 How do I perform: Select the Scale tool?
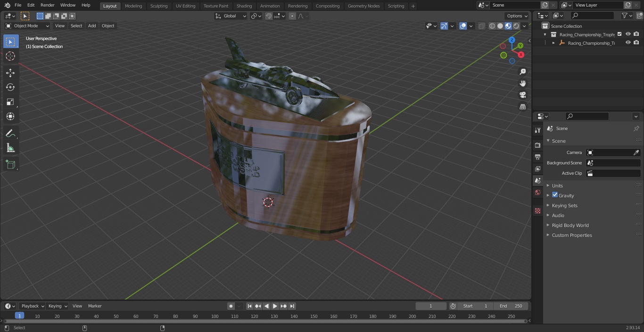point(10,102)
